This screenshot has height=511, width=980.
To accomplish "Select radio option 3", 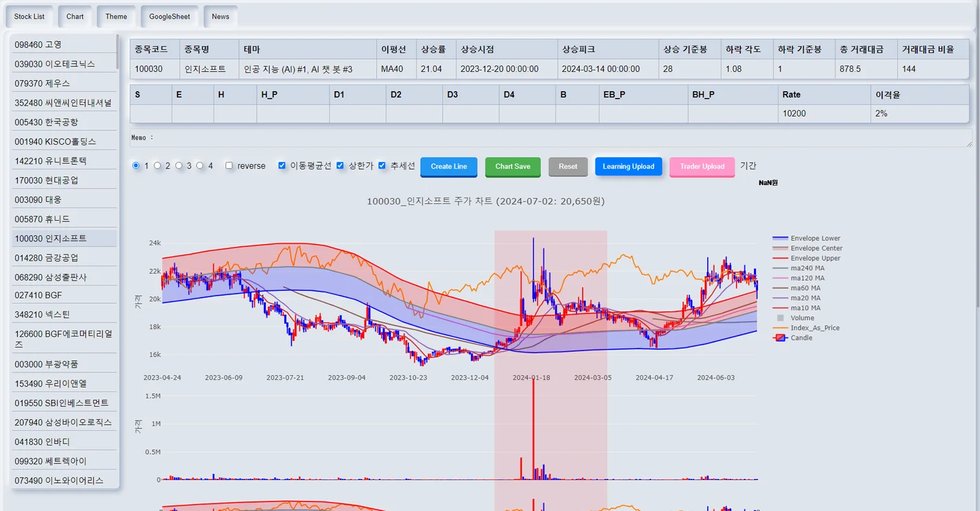I will click(x=179, y=165).
